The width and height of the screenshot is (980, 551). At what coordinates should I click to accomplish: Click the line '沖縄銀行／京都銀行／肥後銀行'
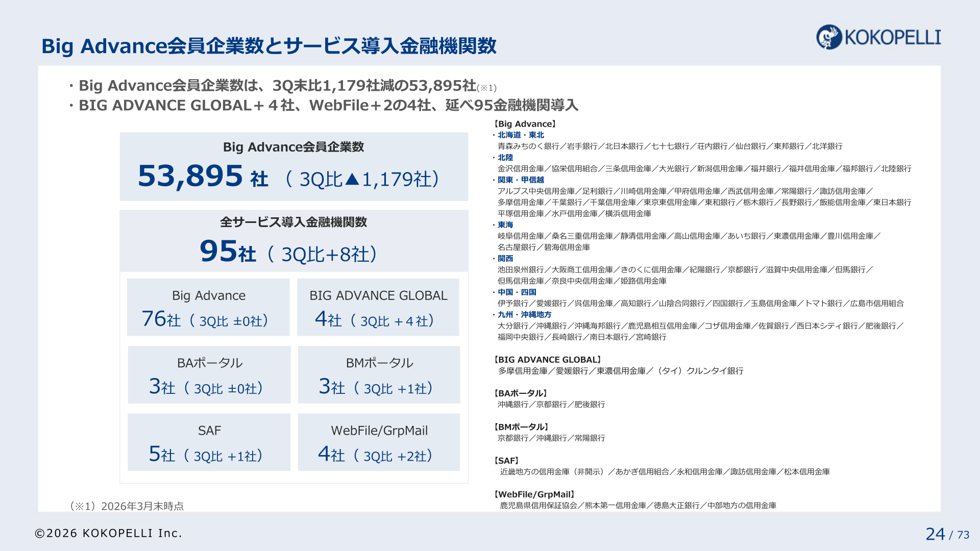click(551, 405)
